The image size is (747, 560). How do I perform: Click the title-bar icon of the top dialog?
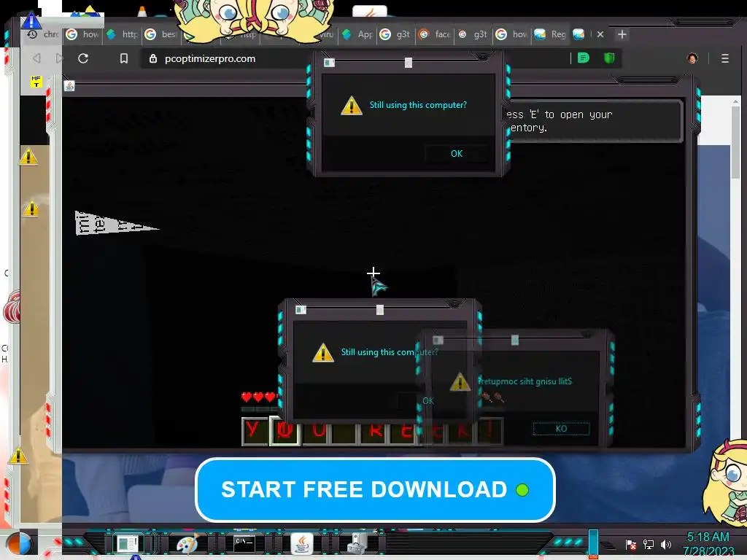[x=329, y=63]
